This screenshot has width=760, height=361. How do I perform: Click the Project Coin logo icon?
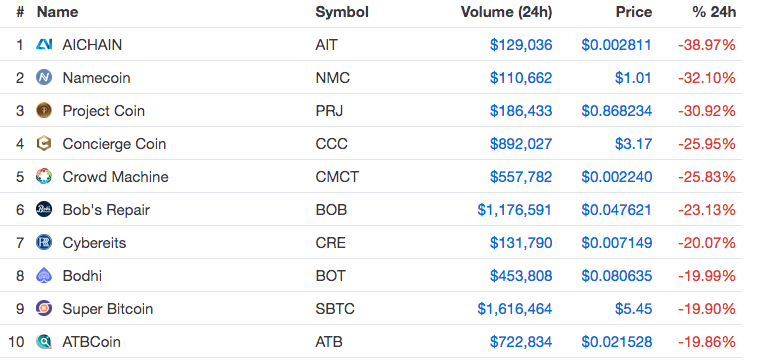click(44, 110)
